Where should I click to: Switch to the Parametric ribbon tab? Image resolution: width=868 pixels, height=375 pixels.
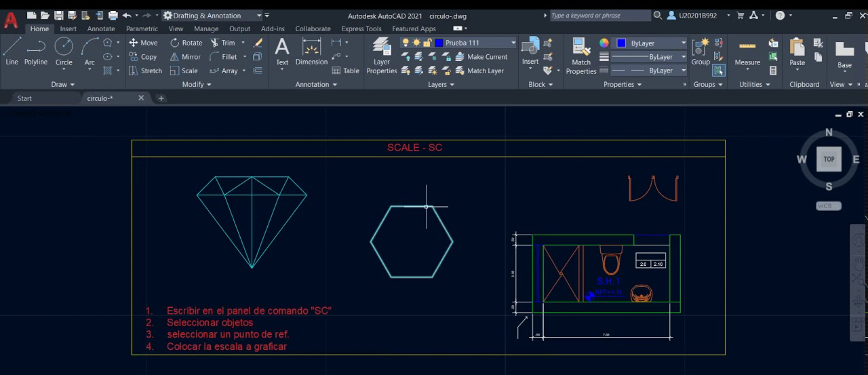(143, 28)
